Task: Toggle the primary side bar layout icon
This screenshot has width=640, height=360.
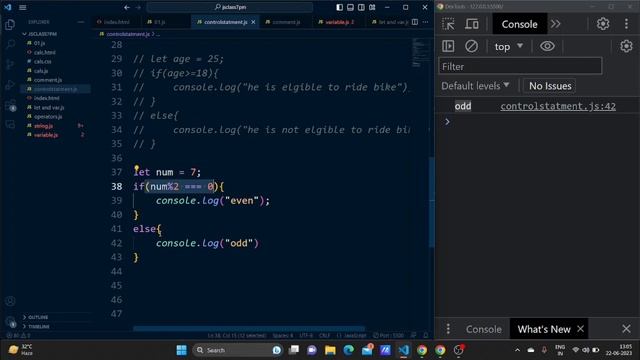Action: 340,7
